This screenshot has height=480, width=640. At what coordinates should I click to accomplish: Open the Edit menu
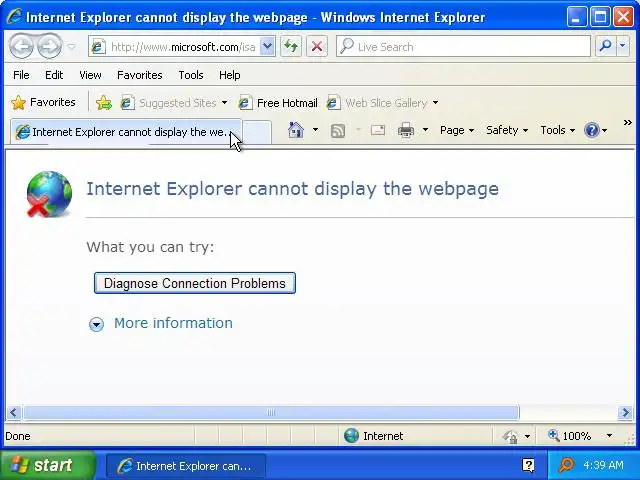[54, 75]
